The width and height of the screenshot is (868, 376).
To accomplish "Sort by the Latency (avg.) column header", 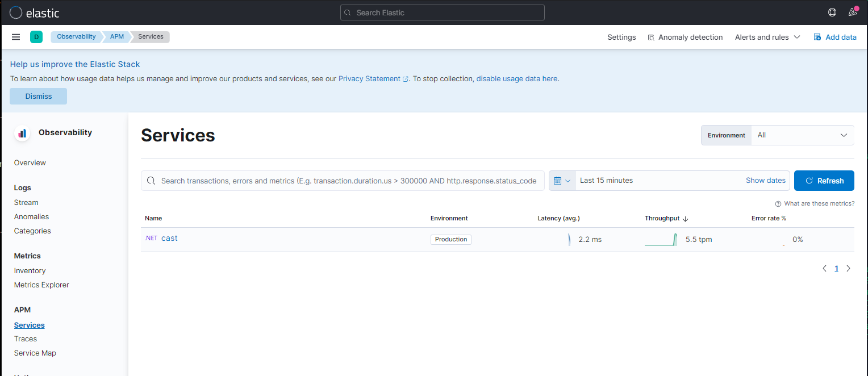I will click(558, 219).
